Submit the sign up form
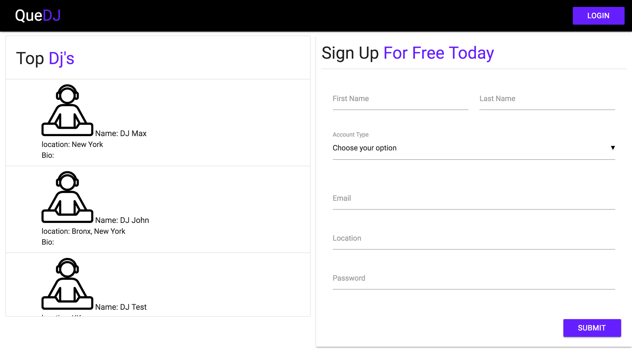Viewport: 632px width, 364px height. (592, 328)
